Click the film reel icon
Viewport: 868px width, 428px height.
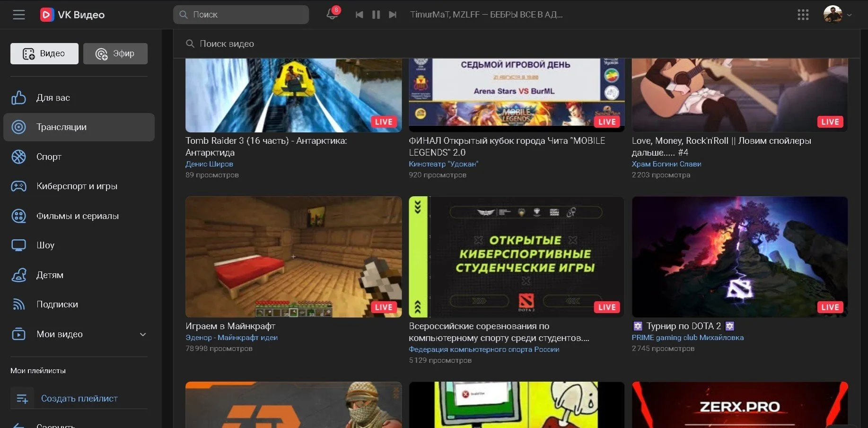[x=18, y=216]
